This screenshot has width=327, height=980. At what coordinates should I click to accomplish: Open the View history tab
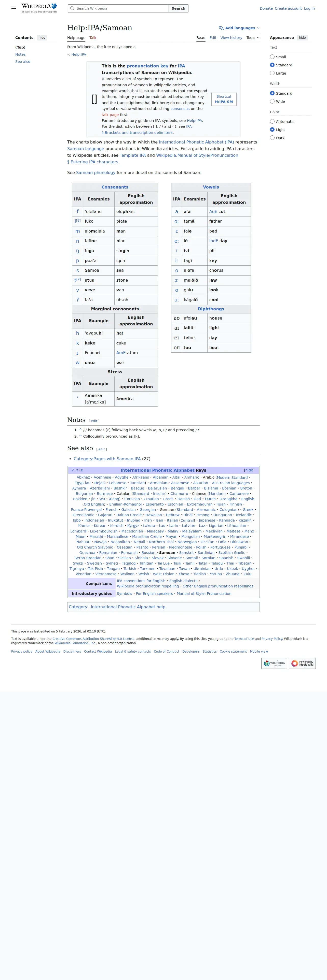point(231,38)
